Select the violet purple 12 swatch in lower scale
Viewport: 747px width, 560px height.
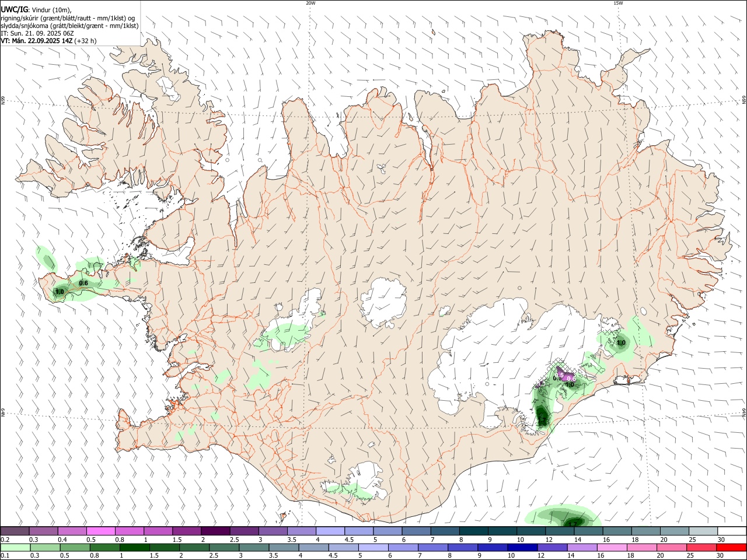tap(552, 548)
